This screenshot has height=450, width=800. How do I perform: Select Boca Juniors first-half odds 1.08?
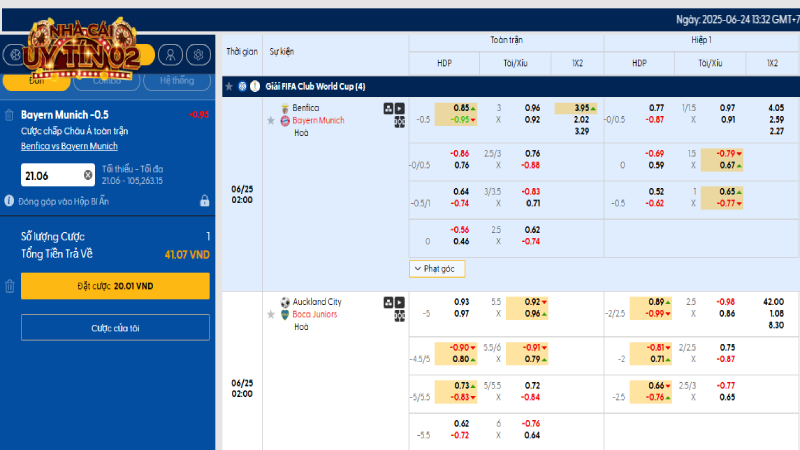[776, 314]
